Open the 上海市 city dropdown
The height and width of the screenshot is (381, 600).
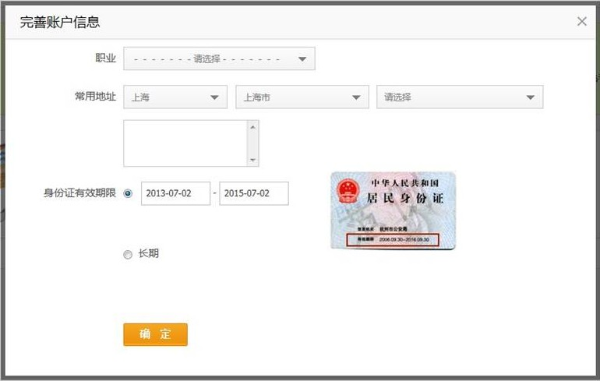point(302,97)
